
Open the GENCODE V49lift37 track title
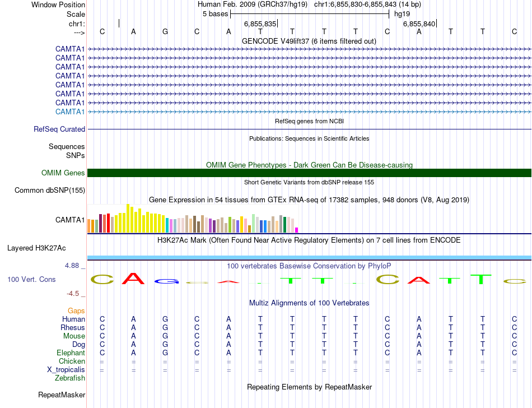[309, 41]
